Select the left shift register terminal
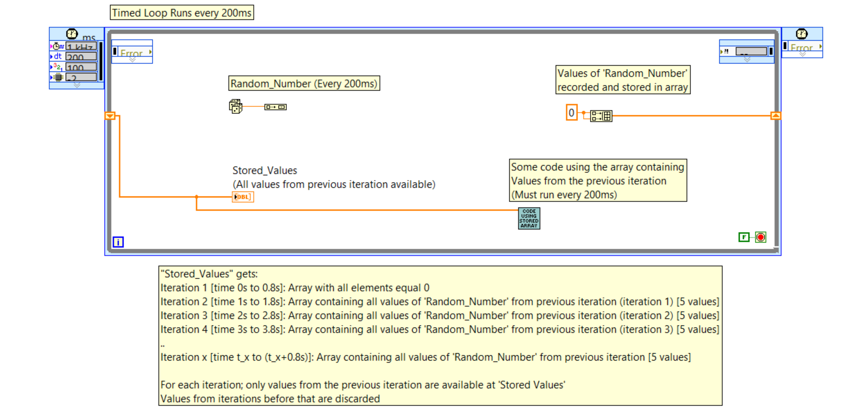The height and width of the screenshot is (408, 868). coord(110,116)
